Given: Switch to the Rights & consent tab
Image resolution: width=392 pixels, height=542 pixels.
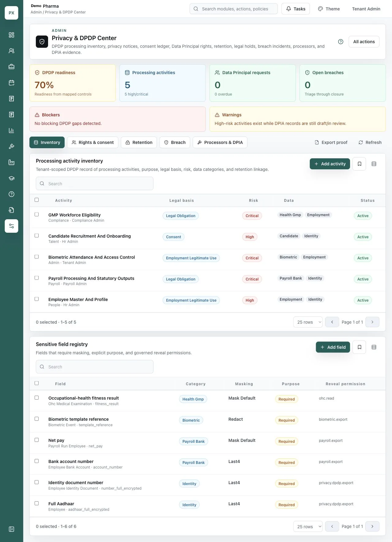Looking at the screenshot, I should coord(92,142).
